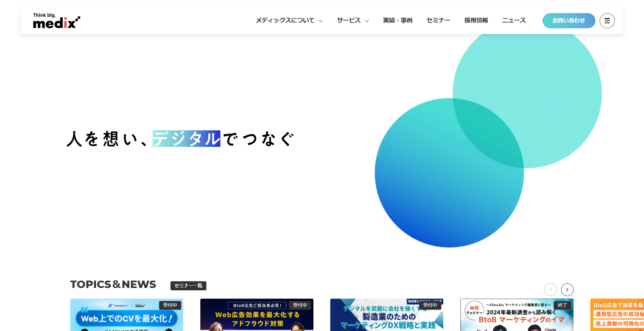
Task: Click the medix logo in header
Action: pos(56,21)
